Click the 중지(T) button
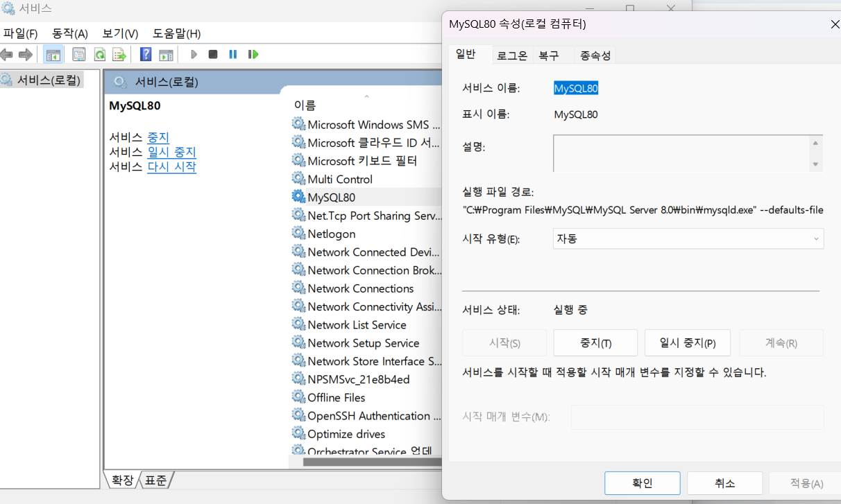Viewport: 841px width, 504px height. click(x=595, y=342)
